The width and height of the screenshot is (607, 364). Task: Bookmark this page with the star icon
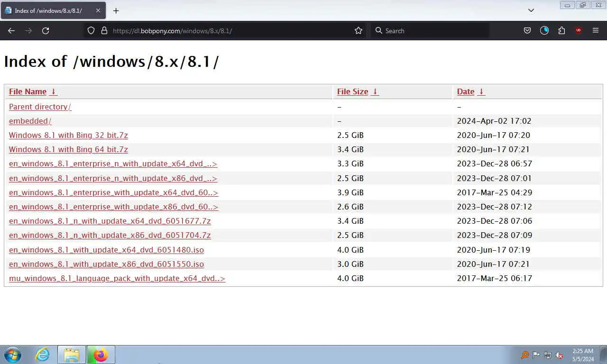tap(359, 30)
